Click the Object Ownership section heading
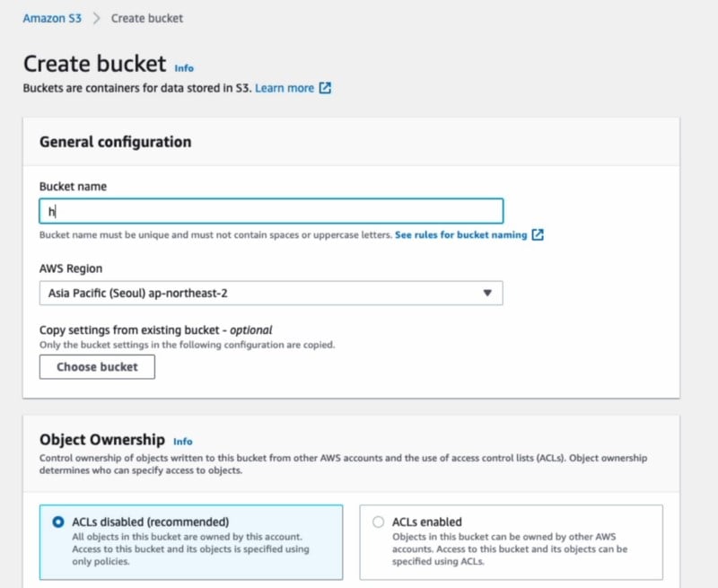The image size is (718, 588). [102, 440]
